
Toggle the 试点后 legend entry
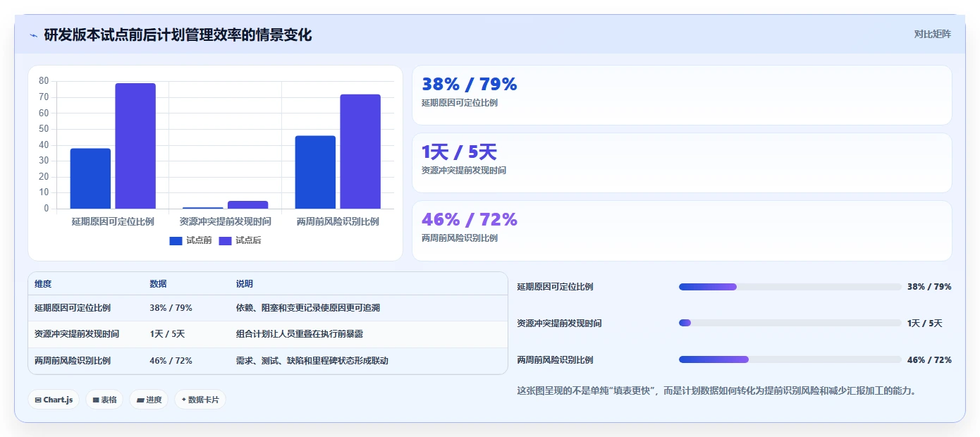click(x=240, y=240)
